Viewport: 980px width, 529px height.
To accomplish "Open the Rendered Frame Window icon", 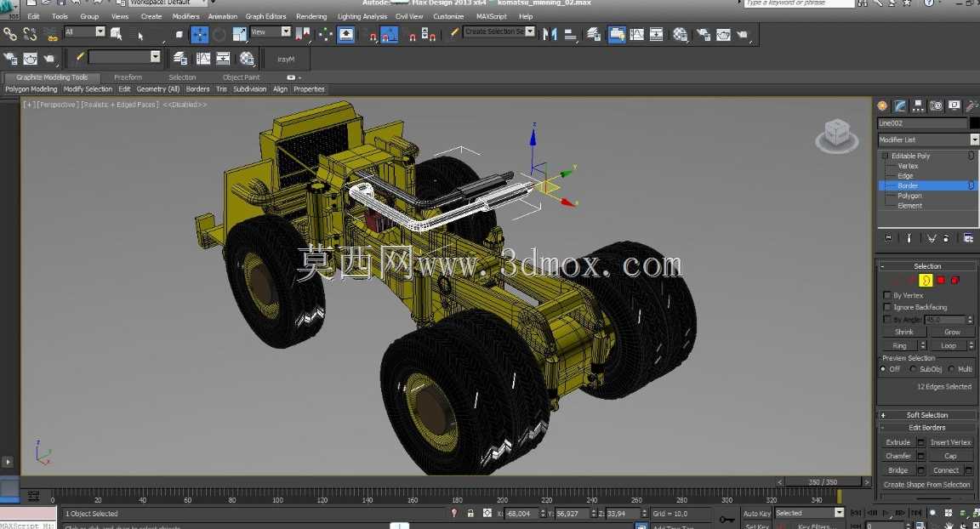I will click(x=723, y=34).
